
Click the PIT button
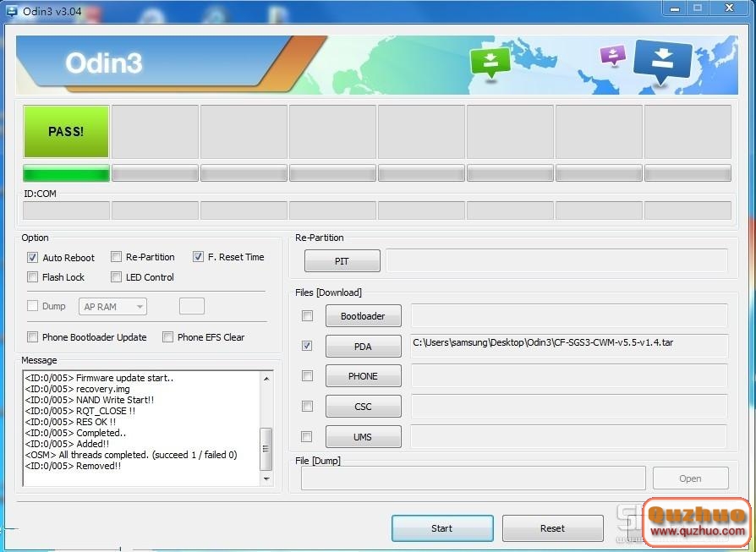pos(342,261)
